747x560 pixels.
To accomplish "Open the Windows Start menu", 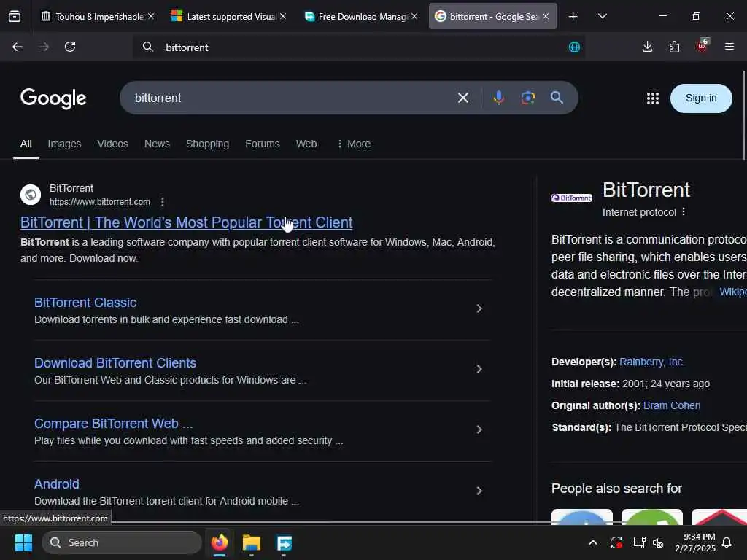I will click(23, 542).
